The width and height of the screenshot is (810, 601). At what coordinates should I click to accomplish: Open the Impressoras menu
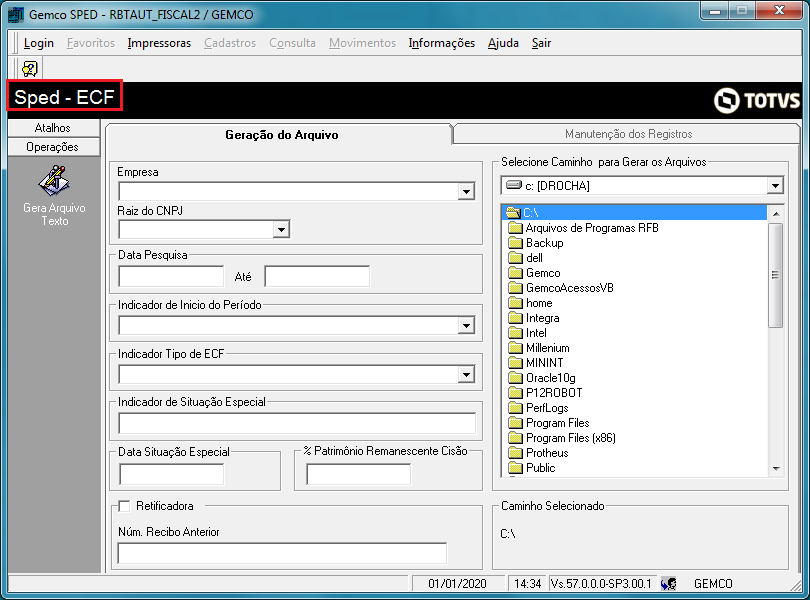click(x=159, y=43)
